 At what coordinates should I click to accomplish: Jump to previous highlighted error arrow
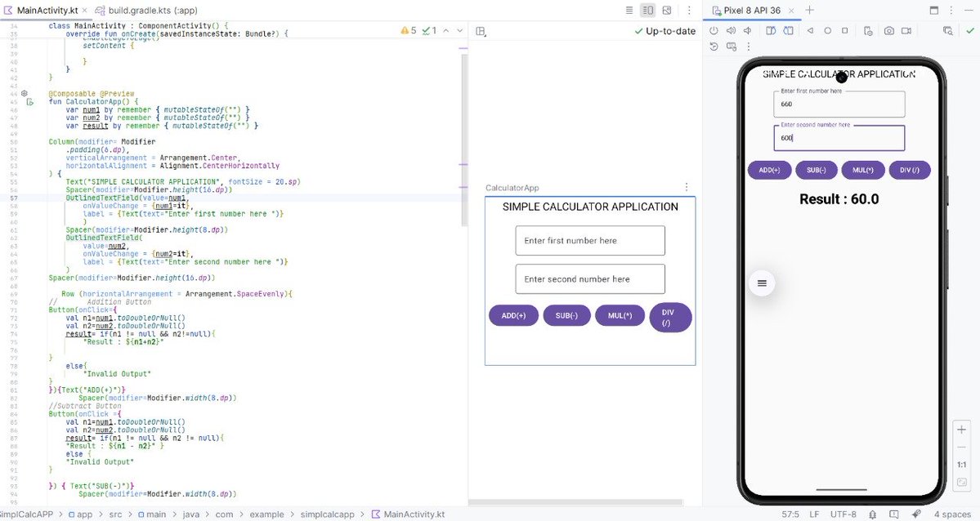[x=445, y=30]
